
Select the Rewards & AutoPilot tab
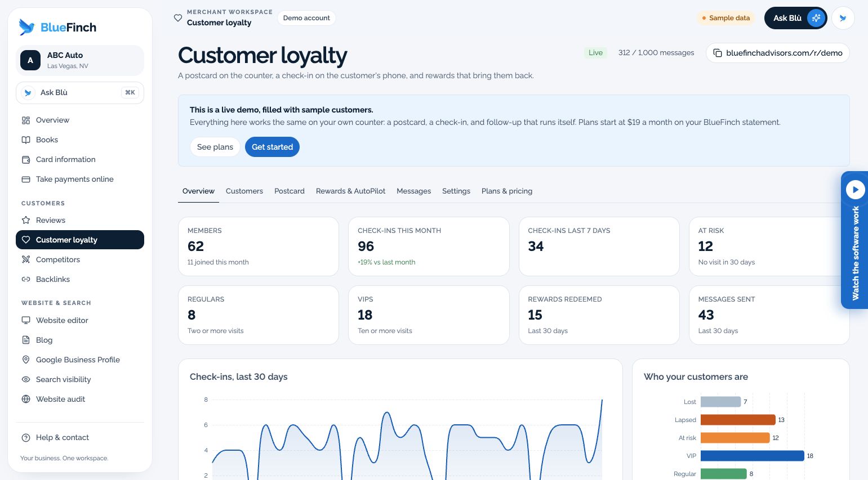click(350, 191)
